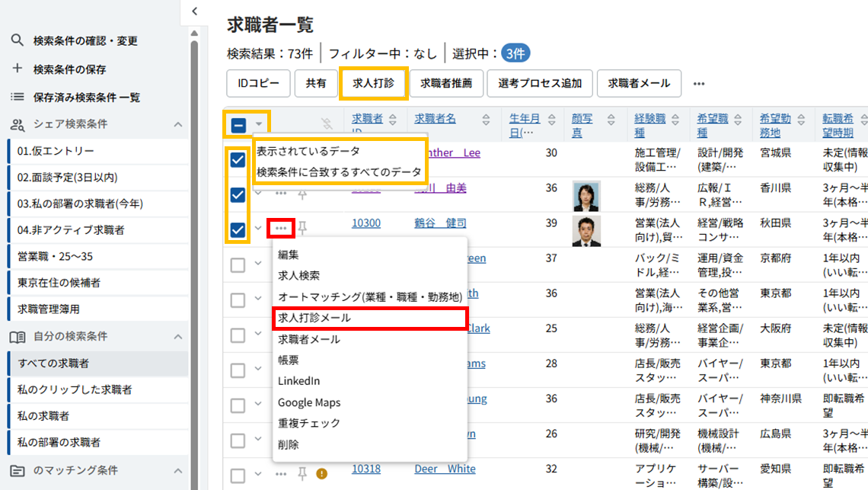The image size is (868, 490).
Task: Open the 鶴谷 健司 candidate link
Action: (x=440, y=223)
